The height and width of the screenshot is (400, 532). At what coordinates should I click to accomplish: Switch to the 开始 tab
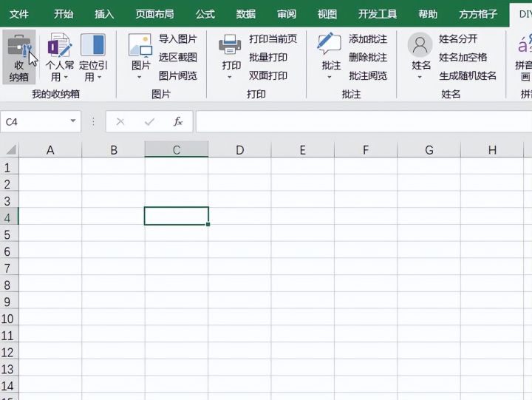pos(64,14)
